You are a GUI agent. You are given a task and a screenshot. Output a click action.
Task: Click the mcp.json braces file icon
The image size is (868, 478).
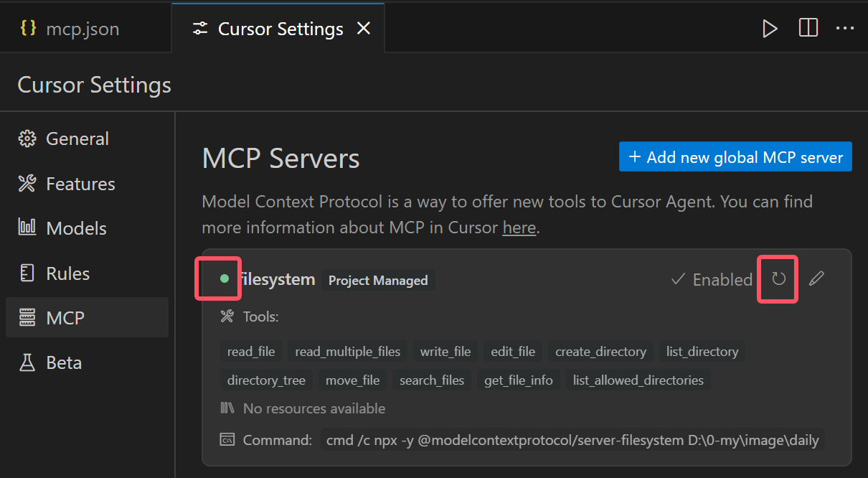pyautogui.click(x=29, y=29)
